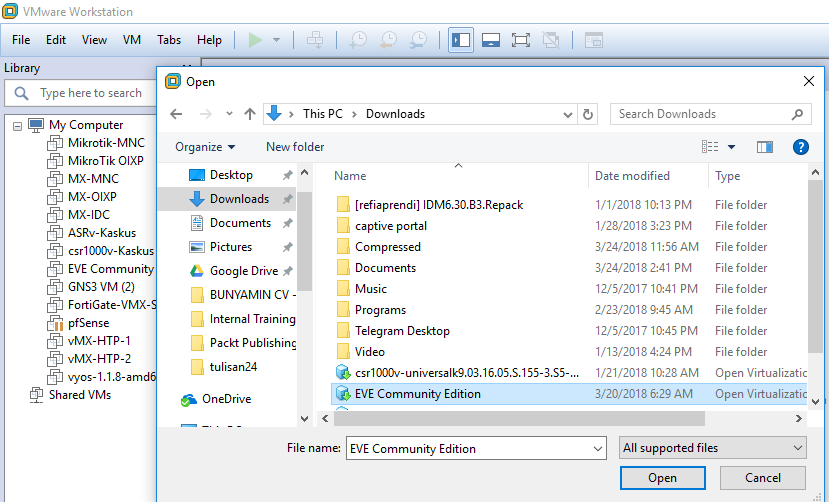Expand the address bar history dropdown

coord(568,115)
